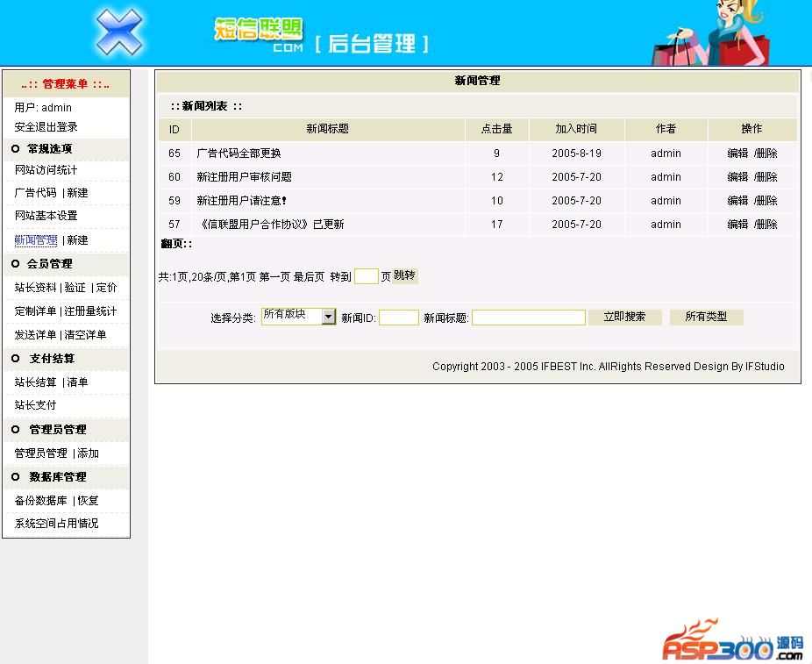Click 管理员管理 section bullet icon
Image resolution: width=812 pixels, height=664 pixels.
coord(15,430)
